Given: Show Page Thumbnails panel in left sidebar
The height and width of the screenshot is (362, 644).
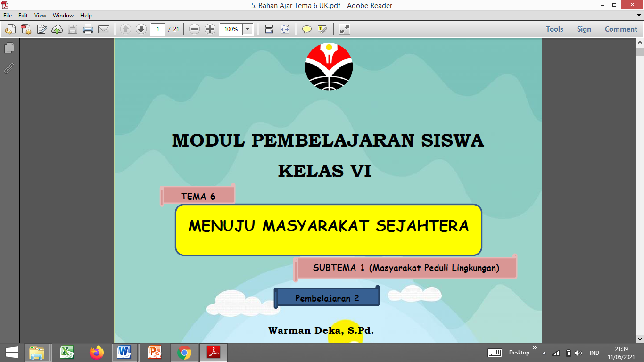Looking at the screenshot, I should [9, 48].
